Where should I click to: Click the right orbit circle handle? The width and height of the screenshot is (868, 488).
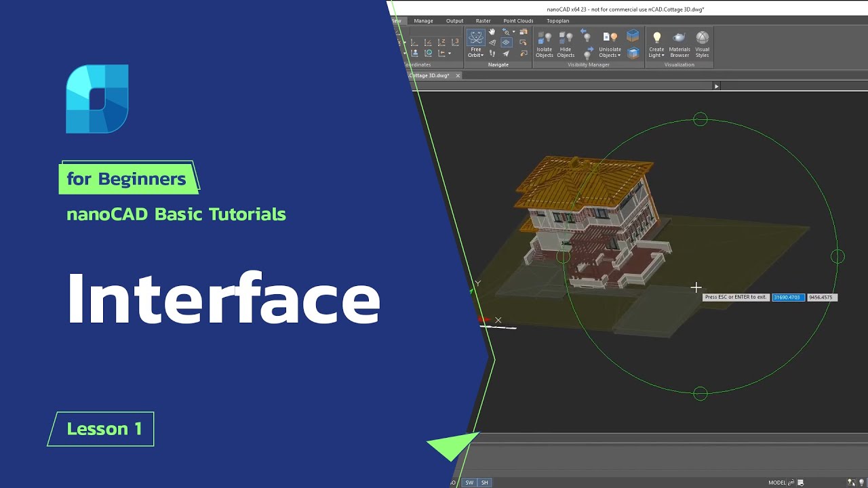click(837, 256)
